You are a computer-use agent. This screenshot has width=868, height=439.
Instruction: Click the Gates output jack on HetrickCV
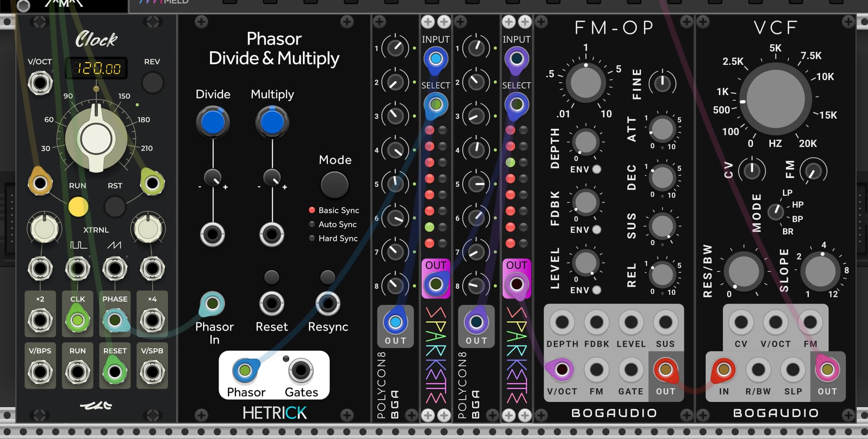point(301,370)
